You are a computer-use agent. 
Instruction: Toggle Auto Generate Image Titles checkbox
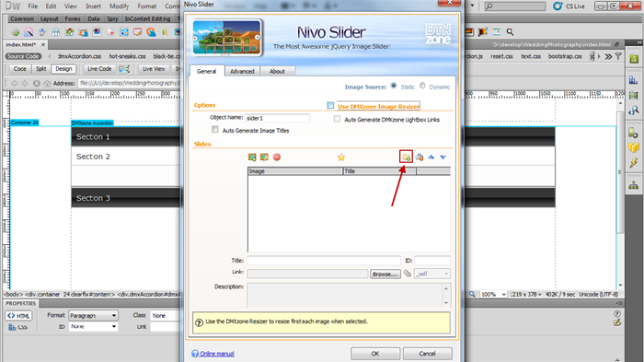point(214,130)
